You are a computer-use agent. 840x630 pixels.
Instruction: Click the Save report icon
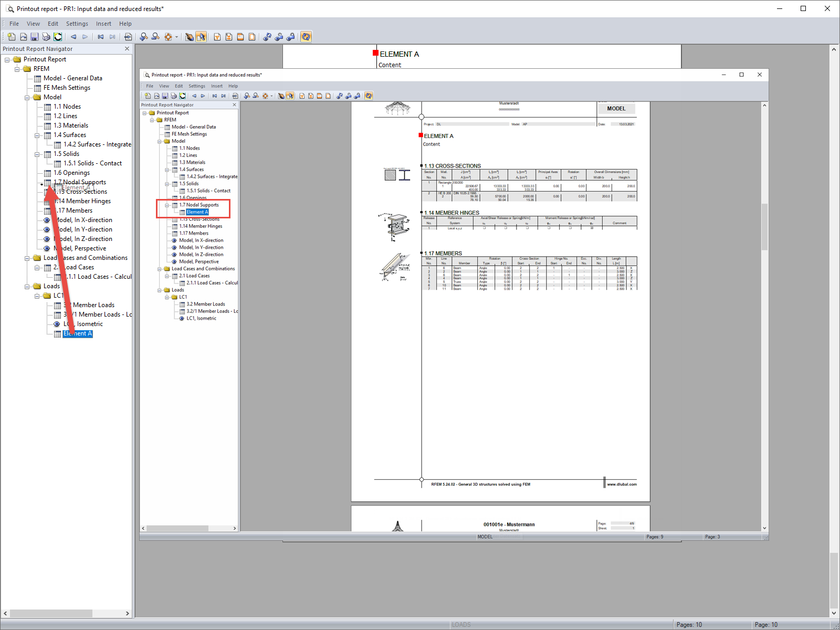point(35,37)
